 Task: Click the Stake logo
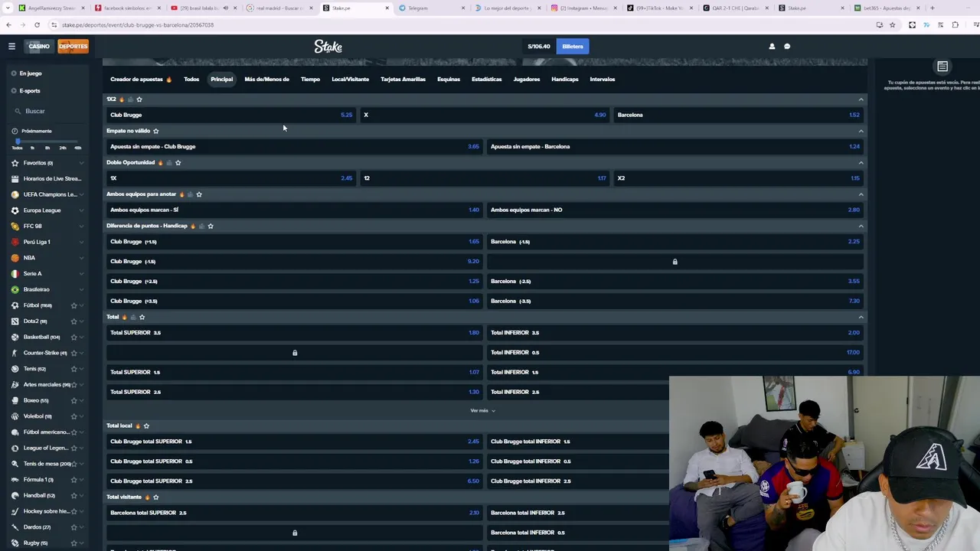tap(328, 47)
